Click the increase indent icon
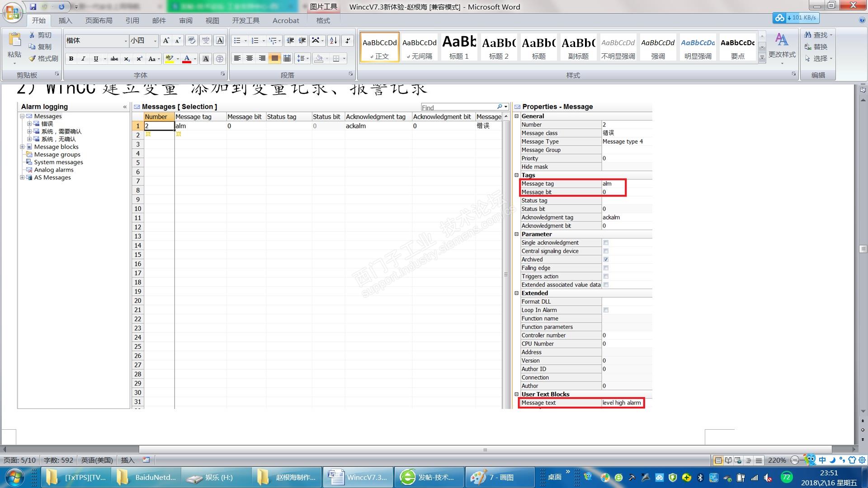The height and width of the screenshot is (488, 868). (302, 41)
